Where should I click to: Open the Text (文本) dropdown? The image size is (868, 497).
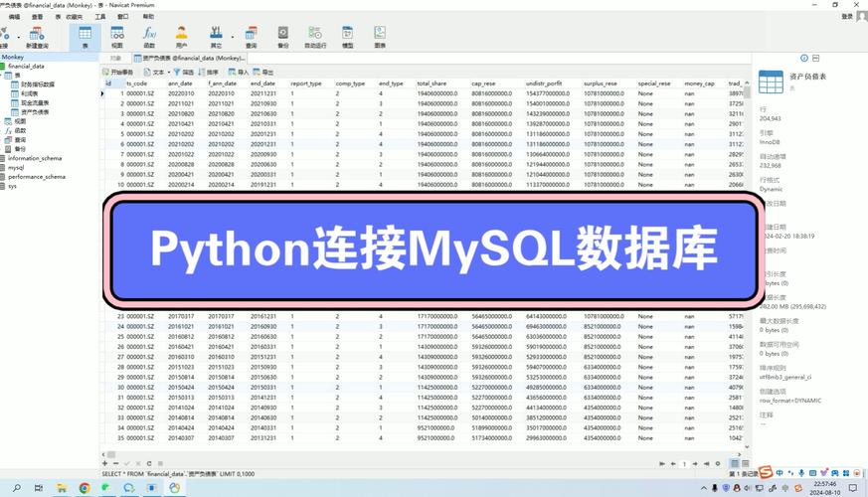pyautogui.click(x=157, y=72)
